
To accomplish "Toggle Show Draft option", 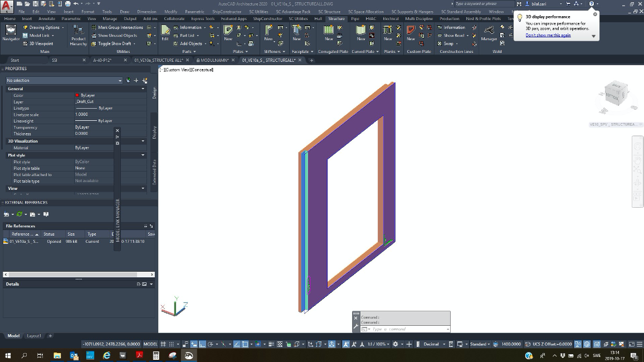I will click(111, 43).
